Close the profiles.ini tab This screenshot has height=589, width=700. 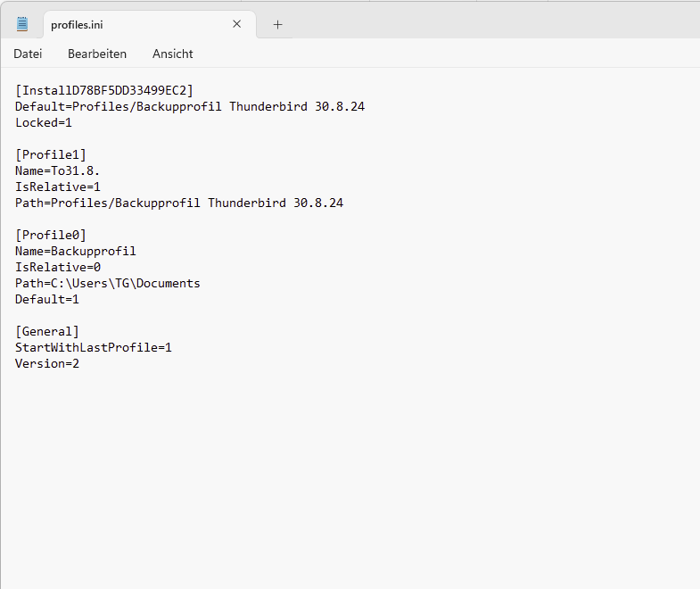(236, 24)
